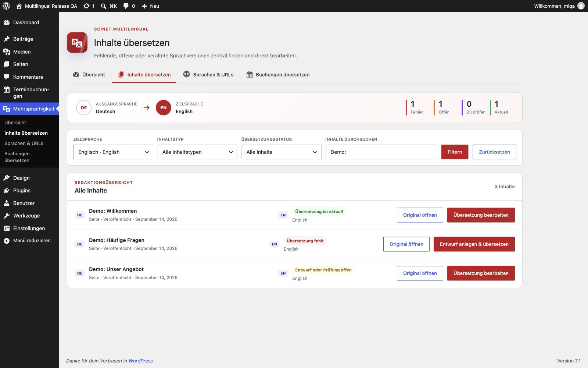Click Entwurf anlegen & übersetzen
Screen dimensions: 588x368
click(x=474, y=244)
